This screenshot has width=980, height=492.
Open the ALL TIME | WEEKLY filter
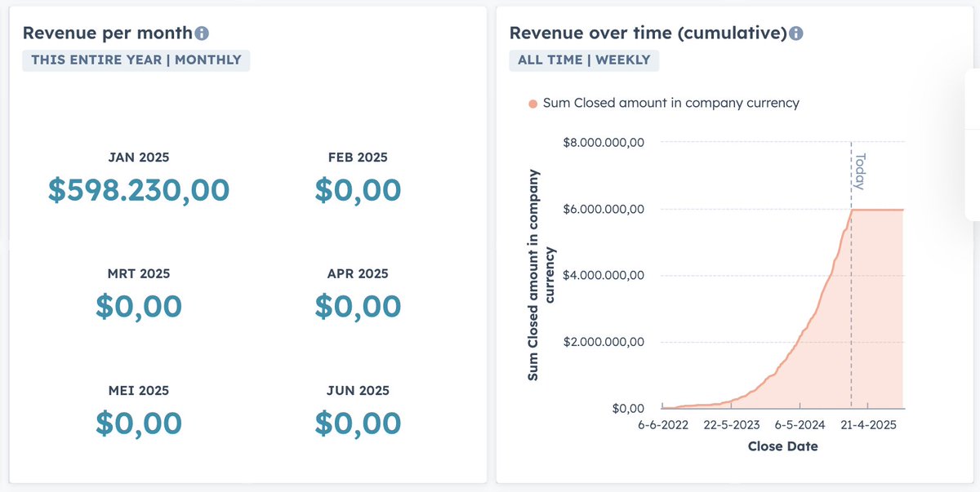pos(583,60)
